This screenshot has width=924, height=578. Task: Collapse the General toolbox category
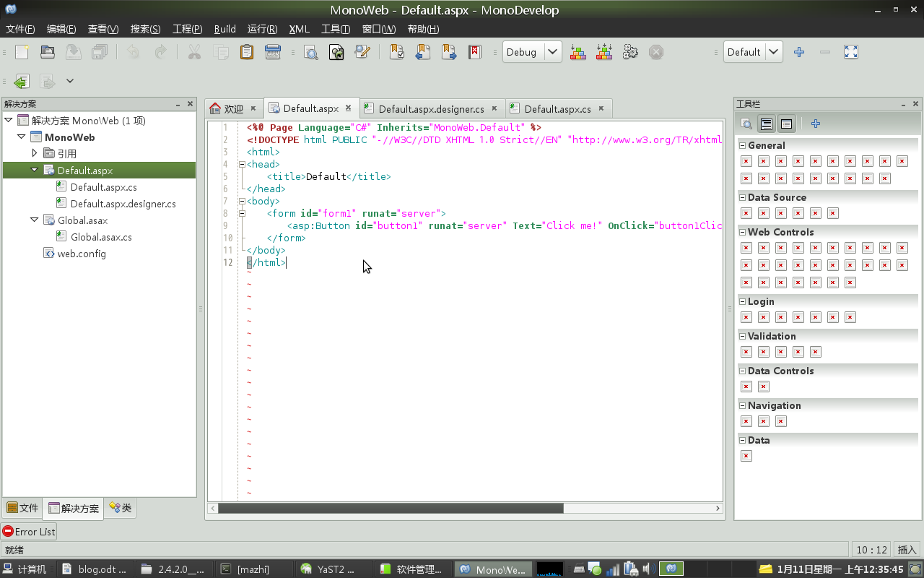[x=742, y=145]
